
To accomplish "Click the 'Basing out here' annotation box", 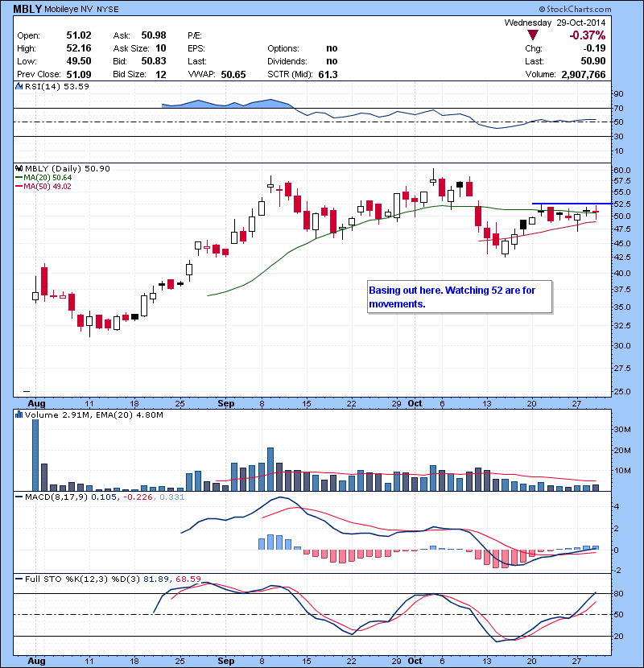I will click(x=460, y=297).
